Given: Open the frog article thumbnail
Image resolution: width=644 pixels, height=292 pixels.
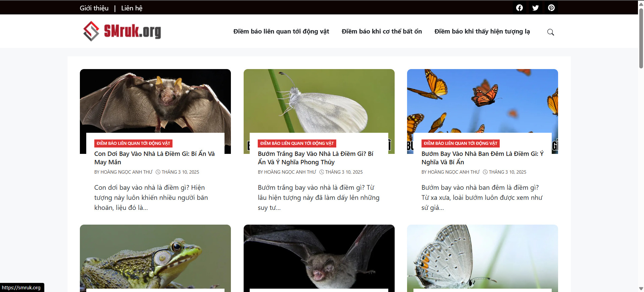Looking at the screenshot, I should click(155, 256).
